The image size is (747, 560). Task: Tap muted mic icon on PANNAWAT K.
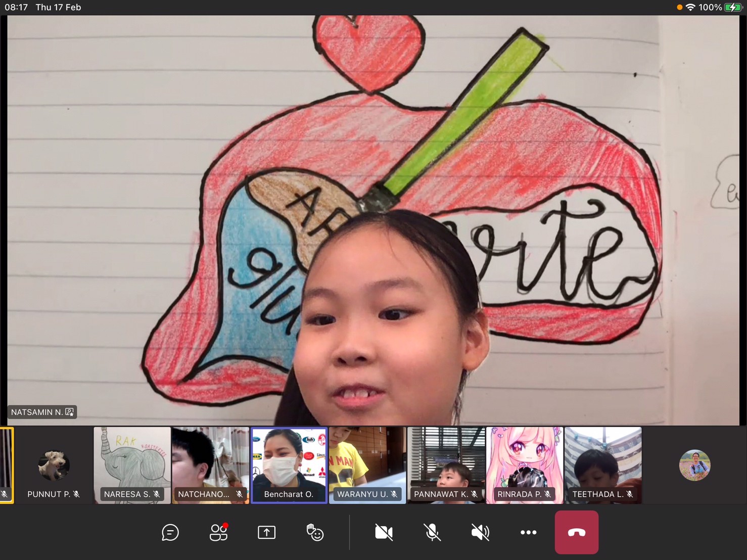pyautogui.click(x=474, y=494)
